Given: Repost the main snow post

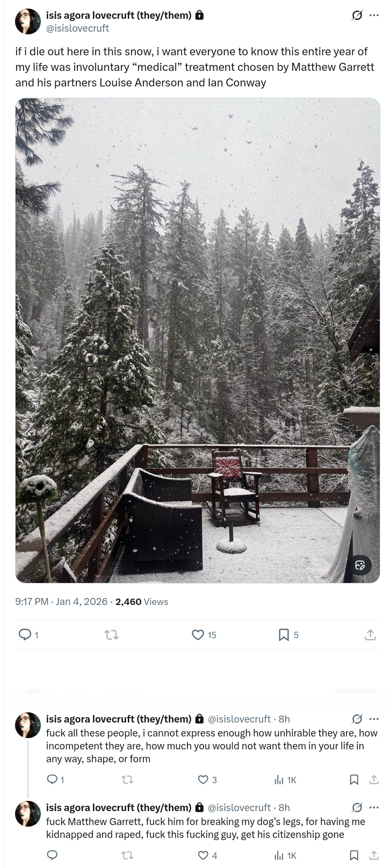Looking at the screenshot, I should click(111, 635).
